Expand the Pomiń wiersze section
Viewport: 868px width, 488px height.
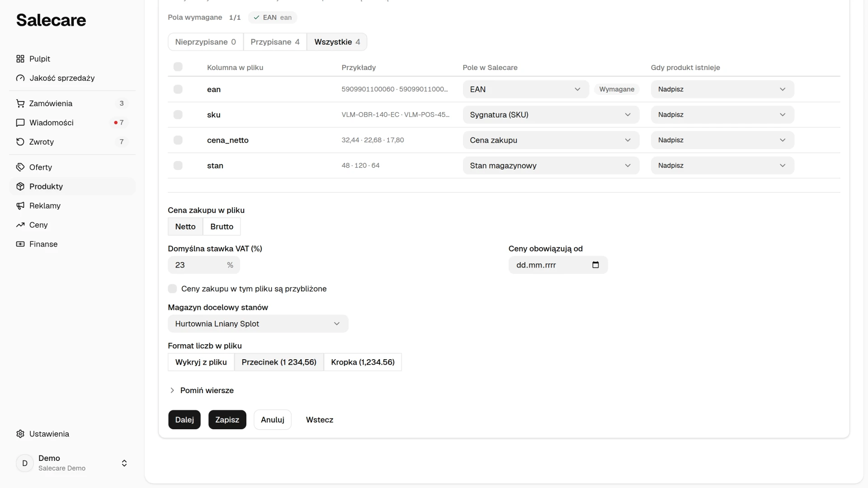click(201, 390)
